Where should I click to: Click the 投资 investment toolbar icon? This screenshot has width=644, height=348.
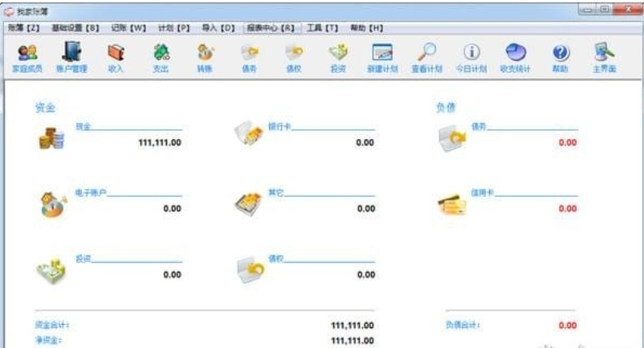point(338,58)
